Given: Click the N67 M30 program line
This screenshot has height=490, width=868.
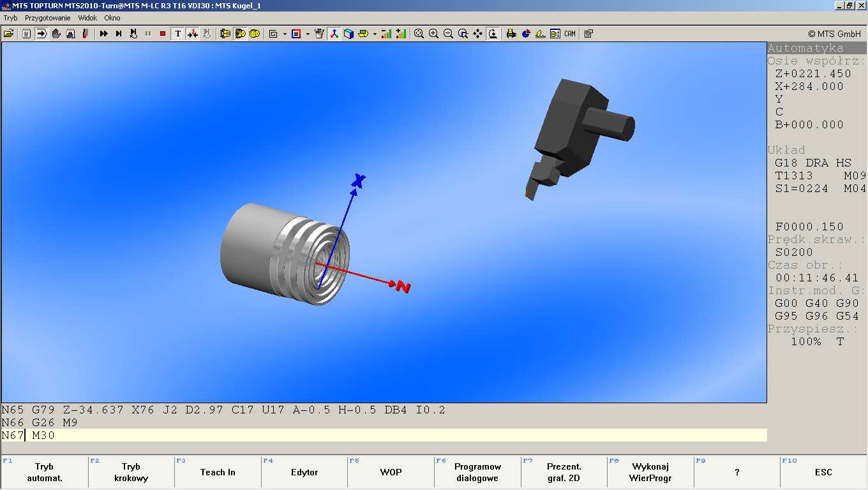Looking at the screenshot, I should tap(384, 435).
